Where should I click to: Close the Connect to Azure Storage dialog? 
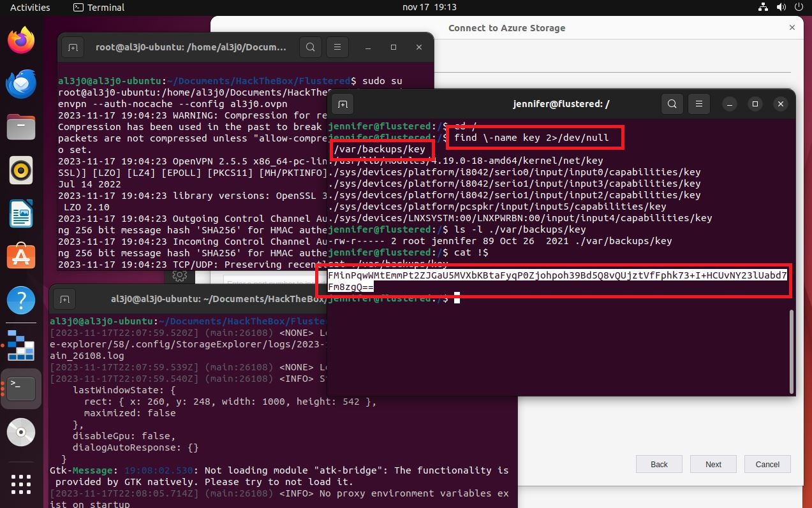pos(792,27)
